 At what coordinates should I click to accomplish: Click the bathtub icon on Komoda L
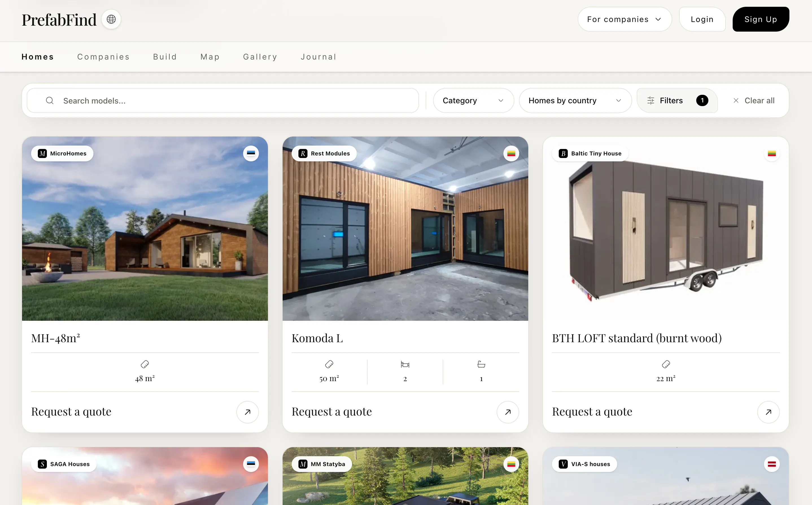[x=481, y=364]
